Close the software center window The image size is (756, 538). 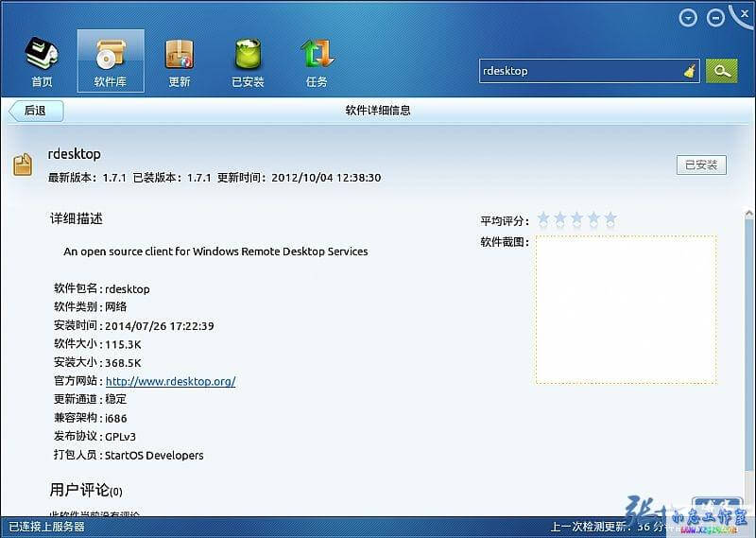(744, 14)
